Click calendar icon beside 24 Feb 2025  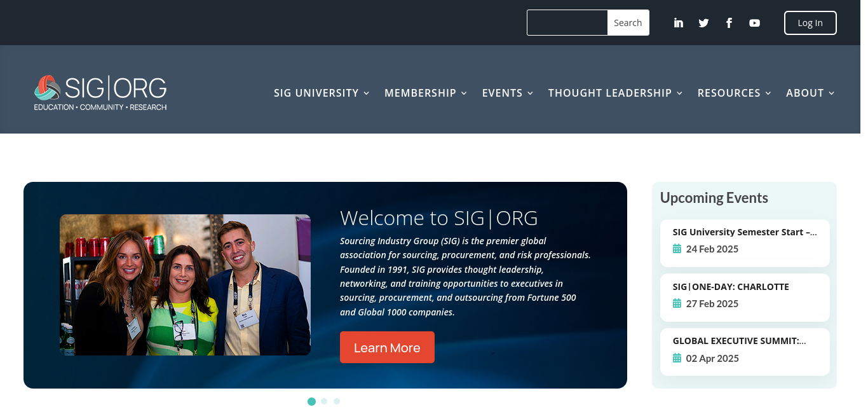[x=677, y=249]
